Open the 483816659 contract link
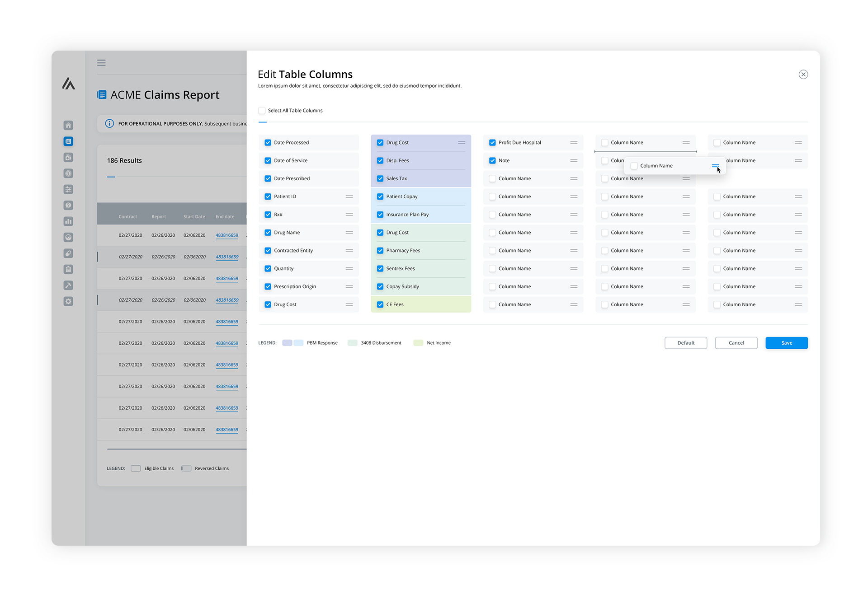Image resolution: width=868 pixels, height=594 pixels. (227, 235)
